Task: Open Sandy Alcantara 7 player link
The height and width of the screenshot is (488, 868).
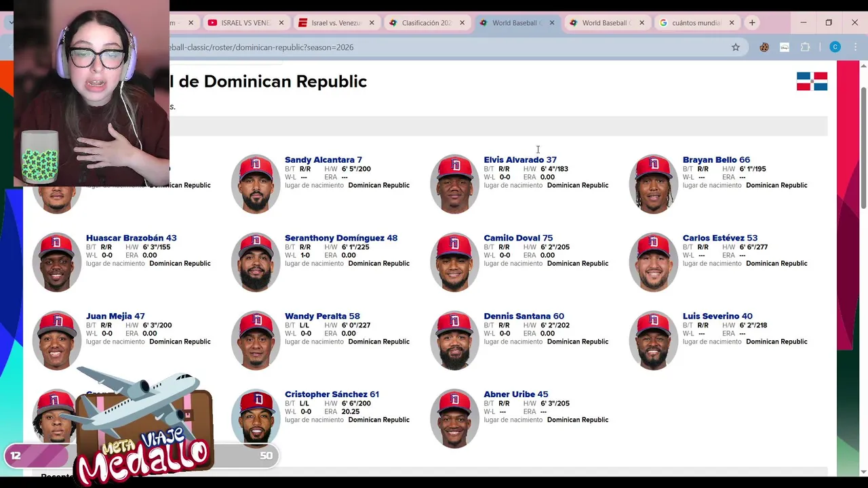Action: pyautogui.click(x=323, y=160)
